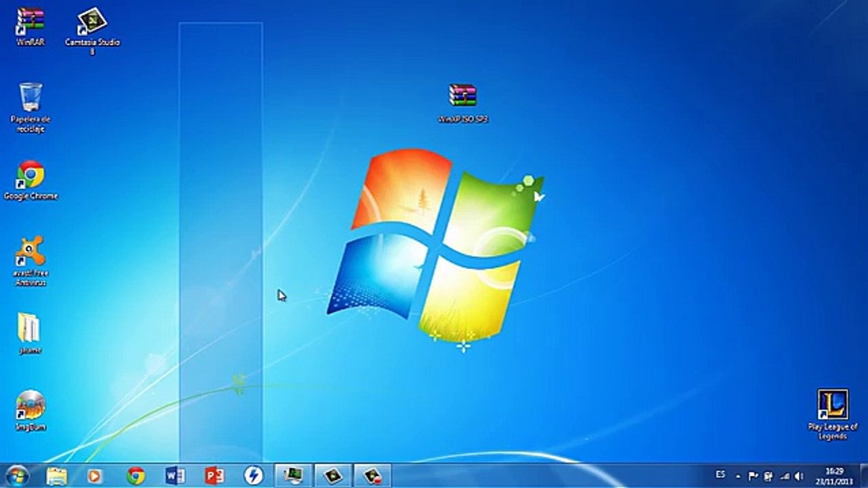Viewport: 868px width, 488px height.
Task: Show hidden system tray icons
Action: [x=738, y=476]
